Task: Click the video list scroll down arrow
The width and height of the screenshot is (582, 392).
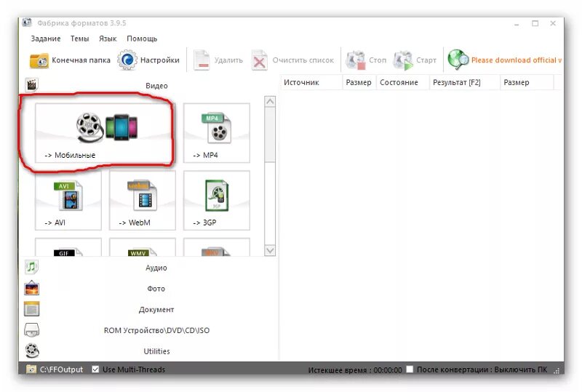Action: click(x=270, y=251)
